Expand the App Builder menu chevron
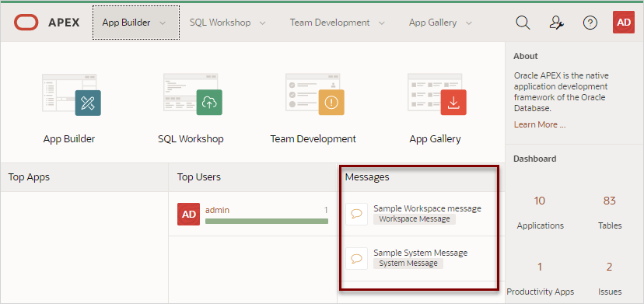The height and width of the screenshot is (304, 644). coord(163,23)
